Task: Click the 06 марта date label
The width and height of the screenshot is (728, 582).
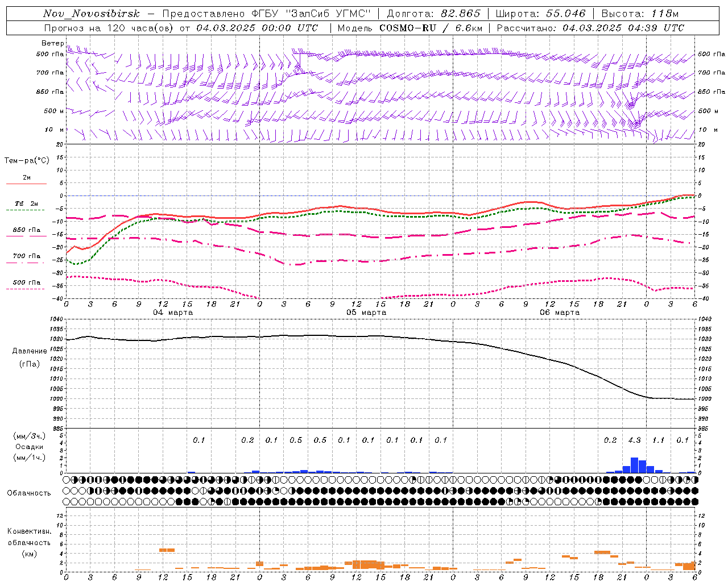Action: 560,313
